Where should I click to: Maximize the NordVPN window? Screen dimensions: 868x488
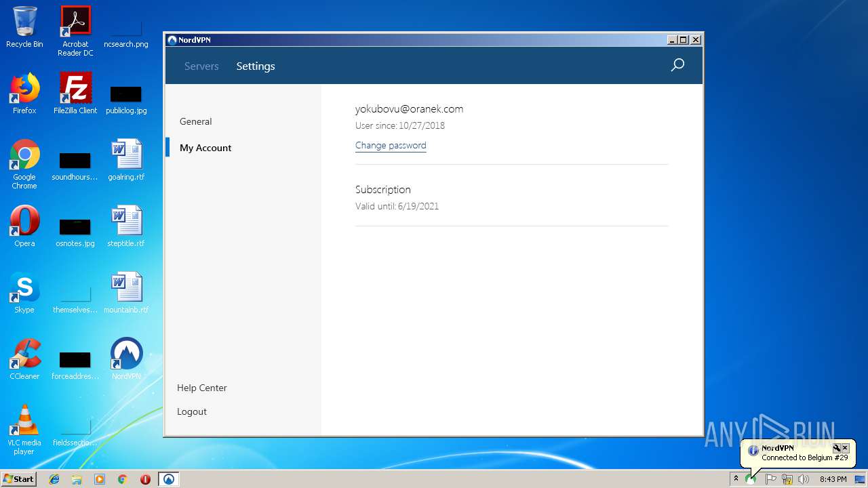(x=684, y=40)
